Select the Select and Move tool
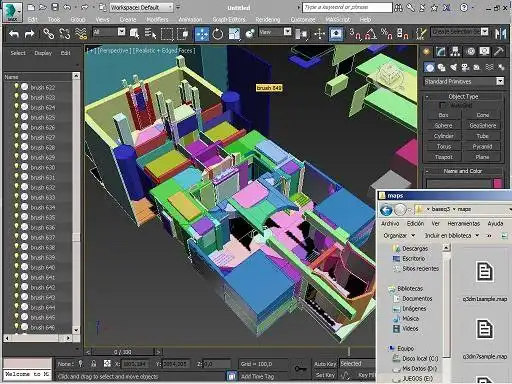This screenshot has width=512, height=384. 202,34
